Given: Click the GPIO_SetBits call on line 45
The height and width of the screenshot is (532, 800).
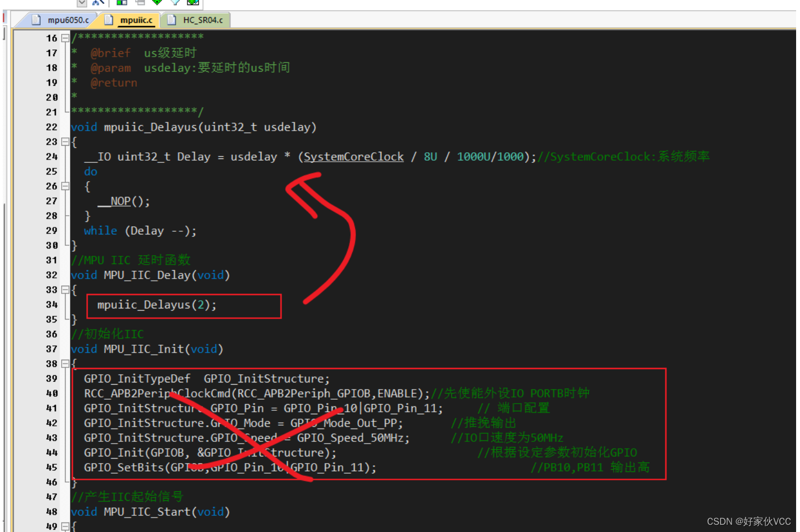Looking at the screenshot, I should click(230, 468).
